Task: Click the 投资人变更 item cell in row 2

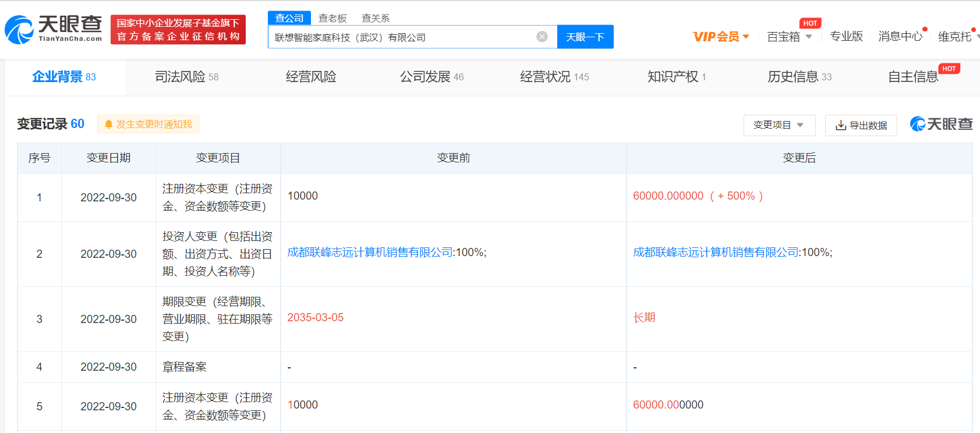Action: 218,254
